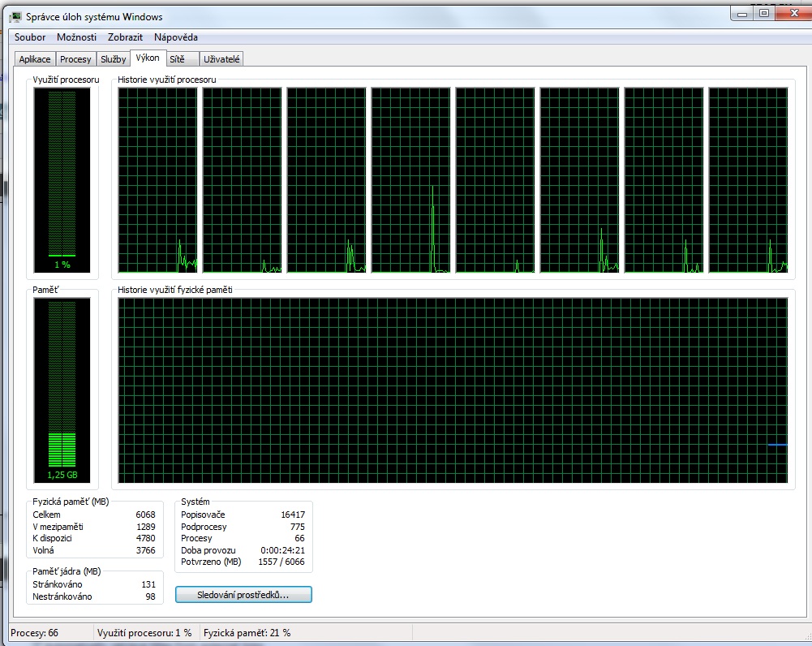
Task: Click the Nestránkováno value 98
Action: pos(150,596)
